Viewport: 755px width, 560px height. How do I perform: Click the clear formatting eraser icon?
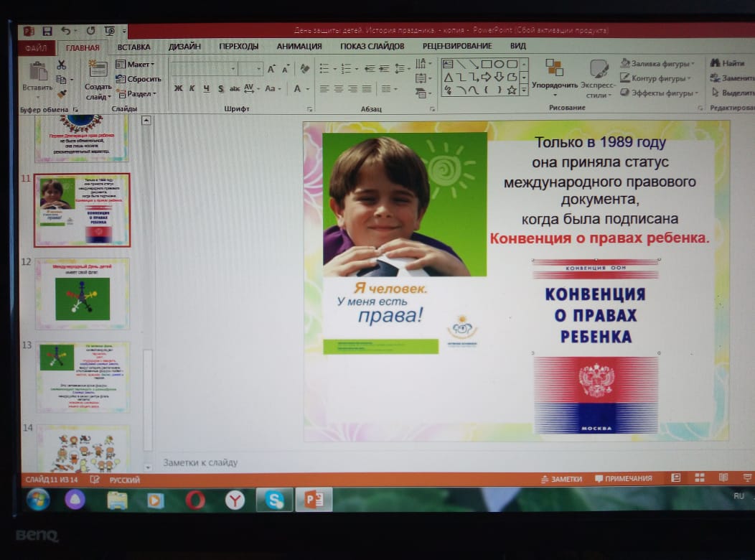click(304, 69)
